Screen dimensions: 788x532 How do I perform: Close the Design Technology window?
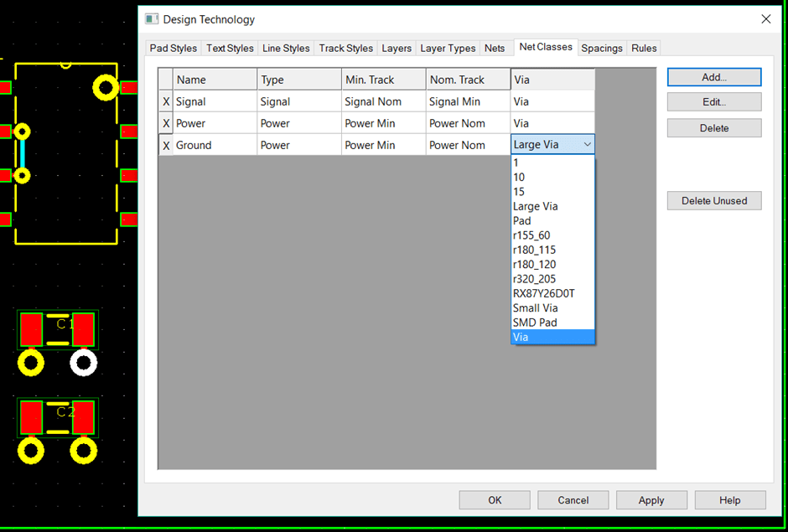pos(766,19)
